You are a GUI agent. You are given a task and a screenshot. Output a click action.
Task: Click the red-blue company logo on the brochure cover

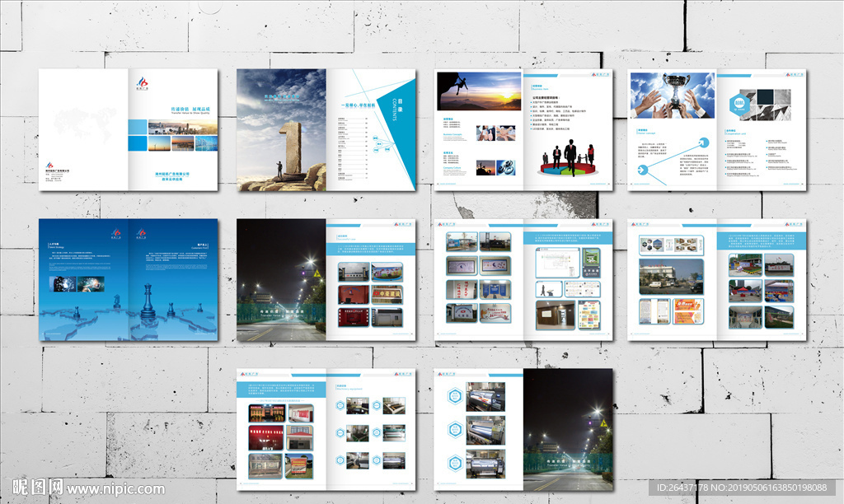click(x=142, y=83)
